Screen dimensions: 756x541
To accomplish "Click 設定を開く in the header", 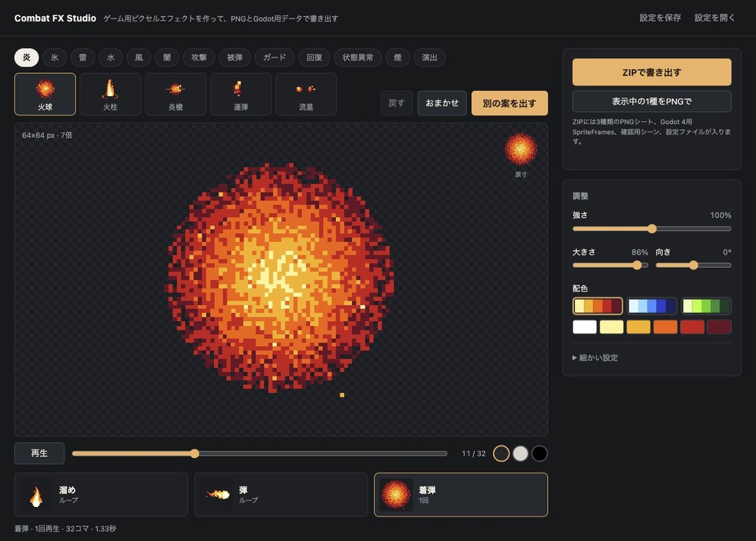I will (x=715, y=18).
